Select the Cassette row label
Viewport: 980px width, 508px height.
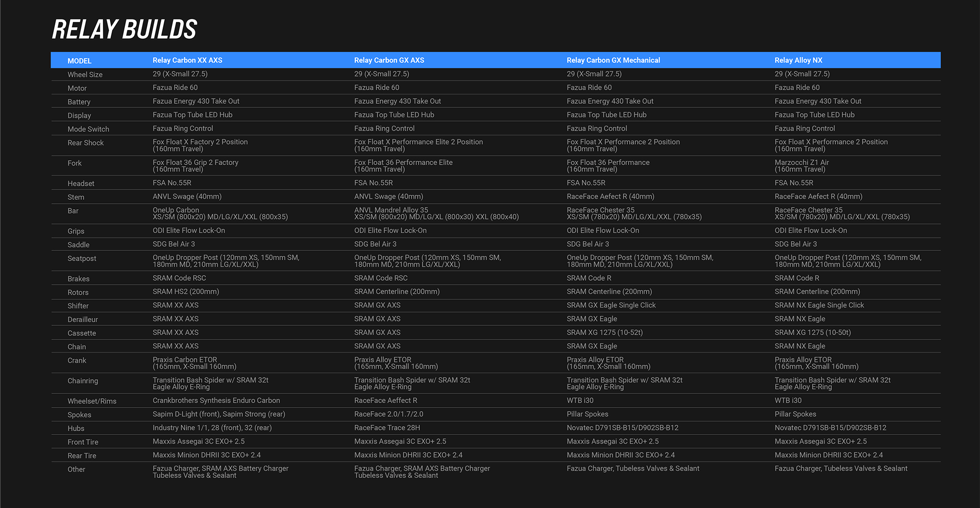click(x=82, y=334)
